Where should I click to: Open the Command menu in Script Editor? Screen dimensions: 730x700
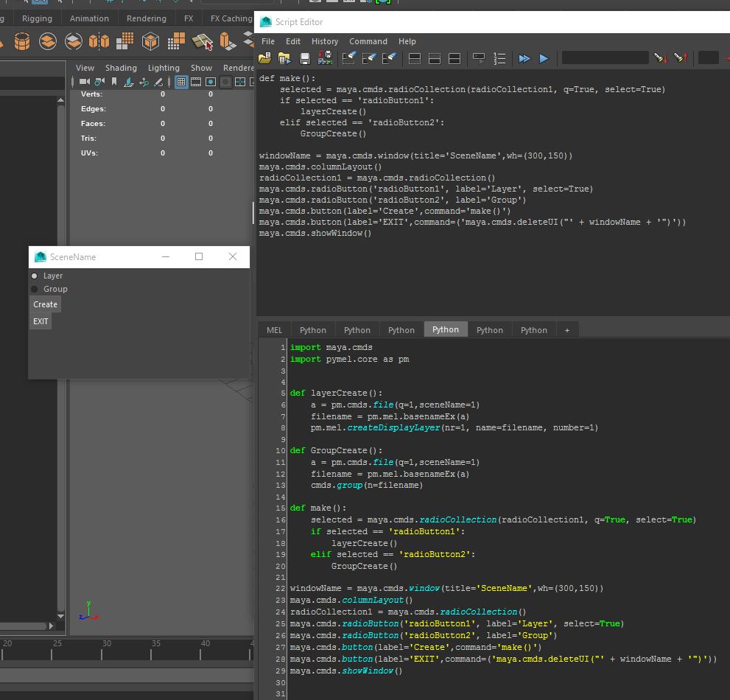[x=368, y=41]
